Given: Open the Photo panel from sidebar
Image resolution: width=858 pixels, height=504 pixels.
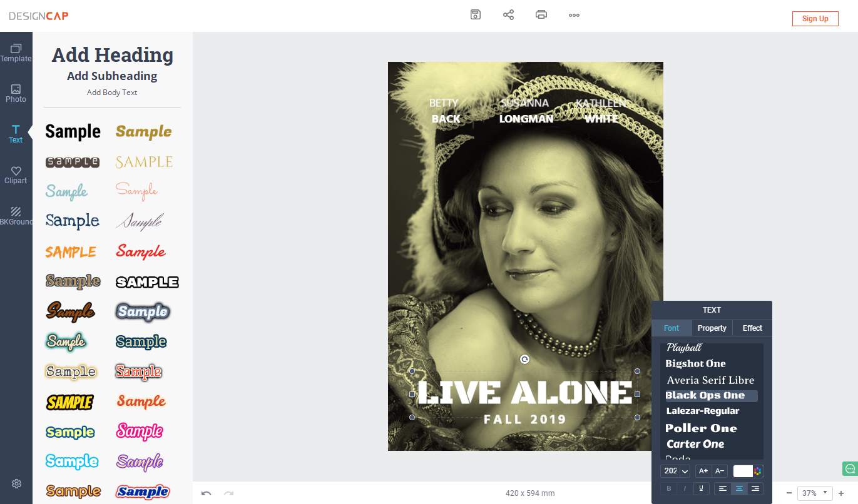Looking at the screenshot, I should coord(16,93).
